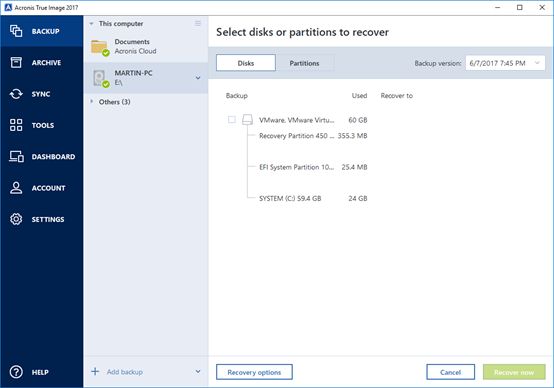Click the Backup column header
This screenshot has height=388, width=554.
237,95
